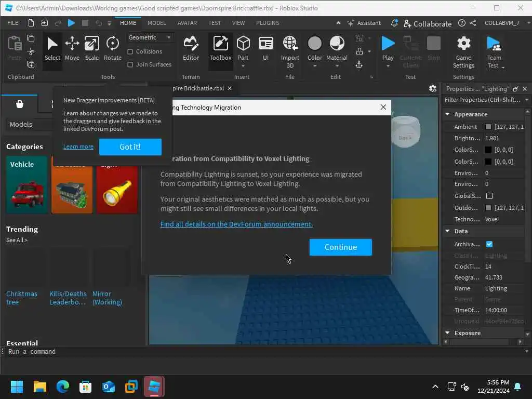The width and height of the screenshot is (532, 399).
Task: Click the share icon next to help
Action: pos(473,23)
